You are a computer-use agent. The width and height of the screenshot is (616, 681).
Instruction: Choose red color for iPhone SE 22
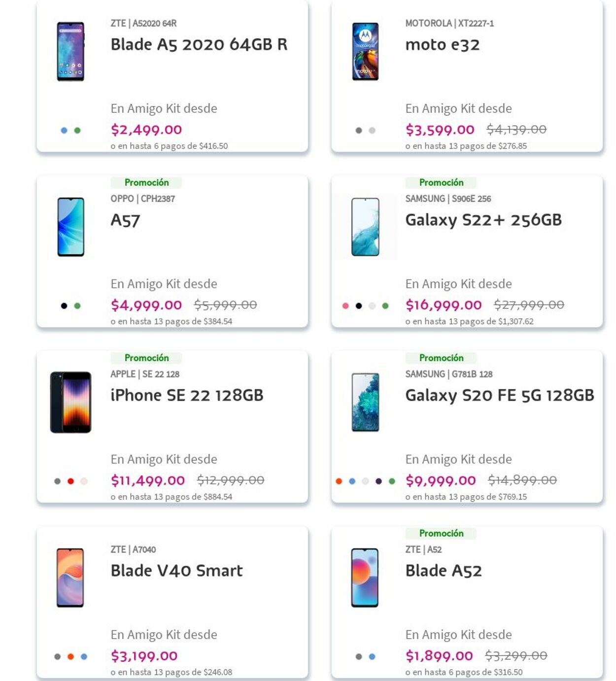[x=70, y=481]
